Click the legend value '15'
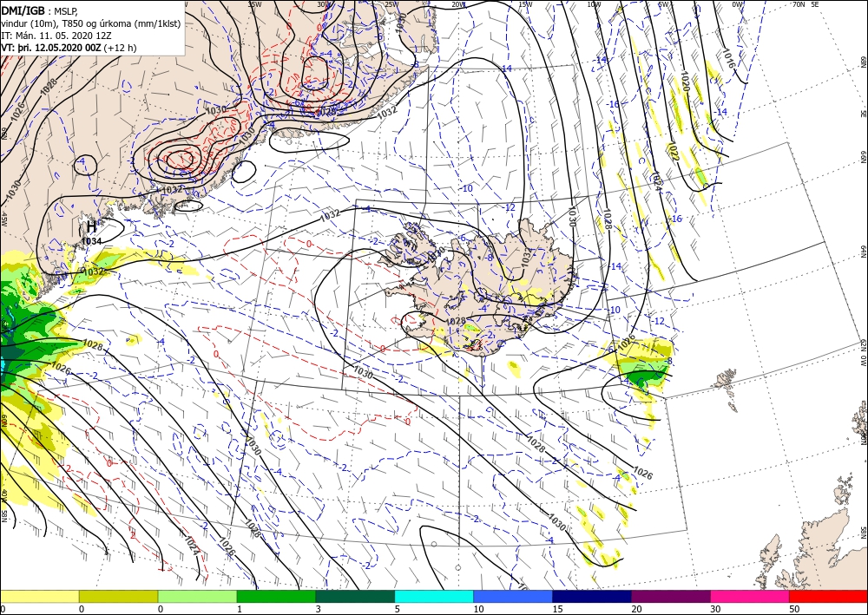 557,609
